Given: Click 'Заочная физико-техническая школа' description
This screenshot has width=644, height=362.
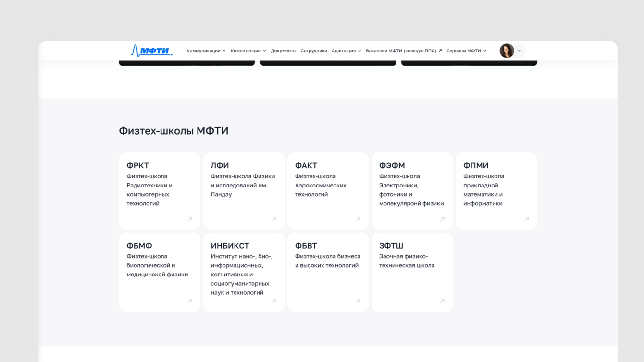Looking at the screenshot, I should click(407, 261).
